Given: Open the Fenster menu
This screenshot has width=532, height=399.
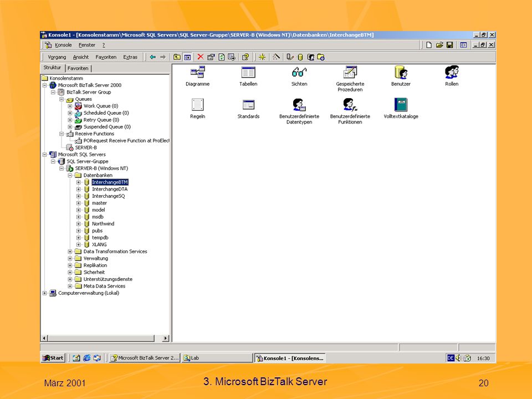Looking at the screenshot, I should coord(87,45).
